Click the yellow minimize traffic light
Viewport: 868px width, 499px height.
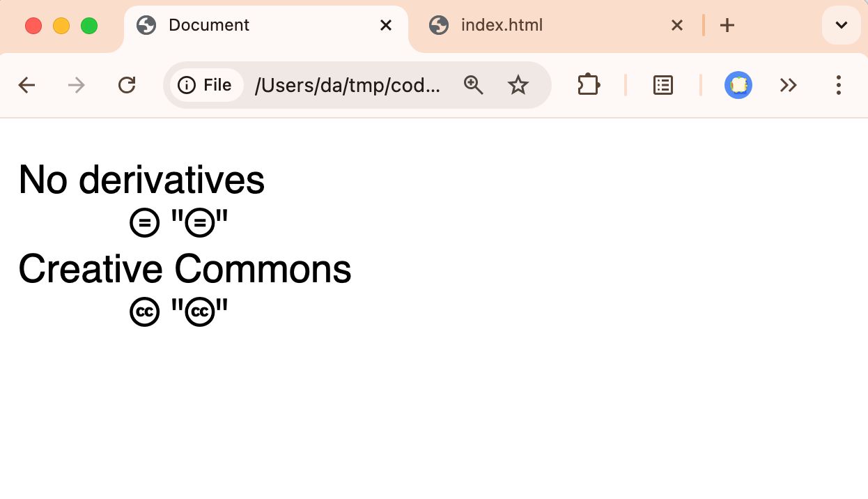coord(61,25)
